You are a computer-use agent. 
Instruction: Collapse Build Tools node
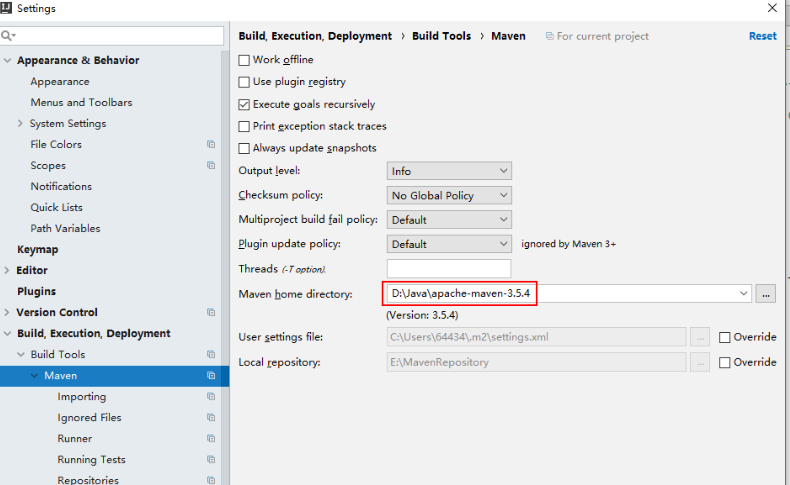pyautogui.click(x=21, y=355)
